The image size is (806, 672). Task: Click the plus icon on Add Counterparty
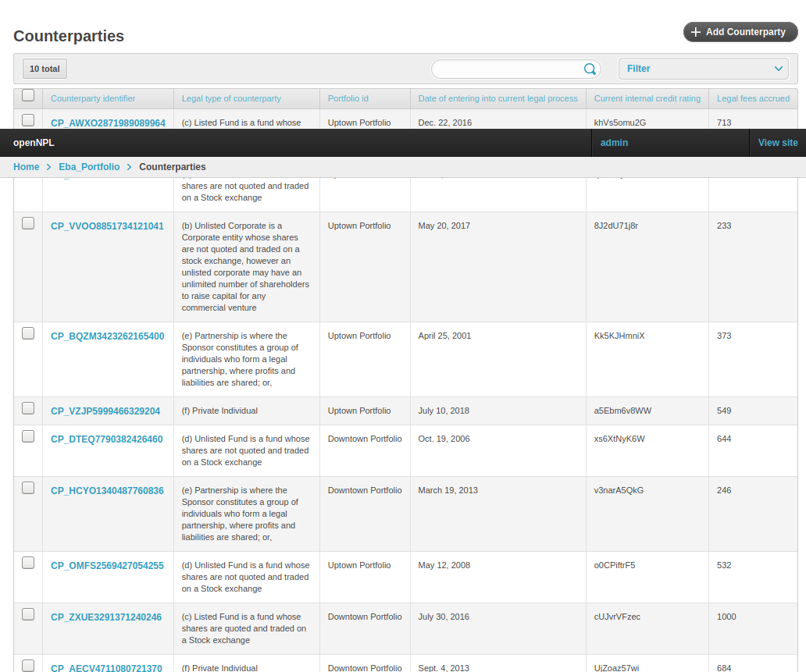click(x=694, y=32)
